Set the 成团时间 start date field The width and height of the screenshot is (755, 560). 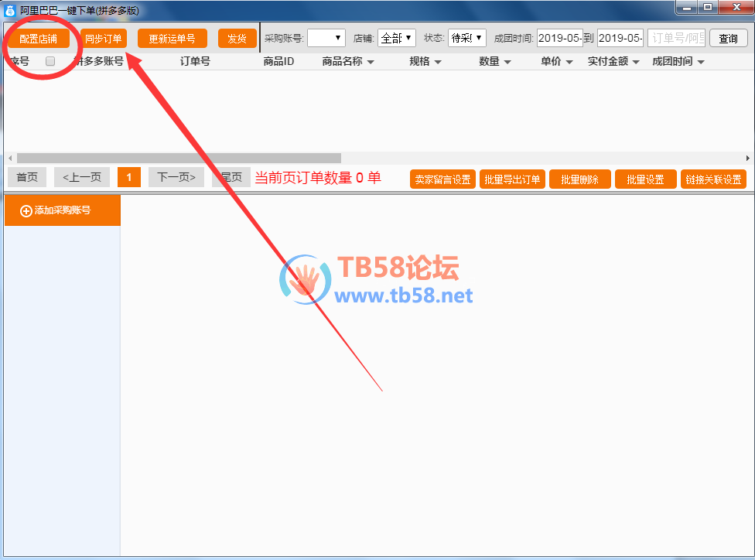click(559, 38)
